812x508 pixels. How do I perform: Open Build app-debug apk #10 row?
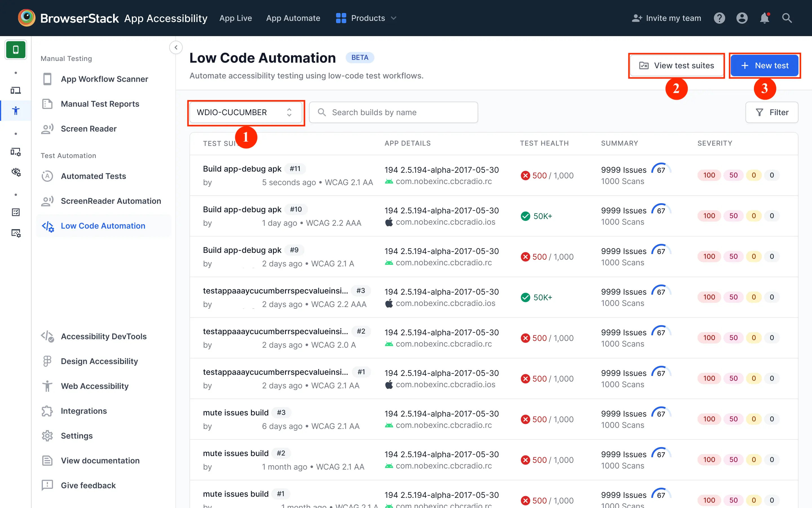(494, 216)
